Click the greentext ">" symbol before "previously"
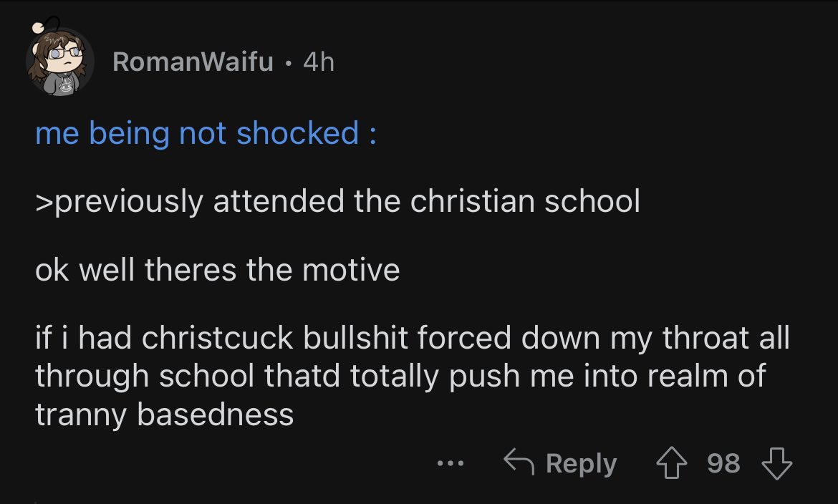838x504 pixels. pos(42,203)
